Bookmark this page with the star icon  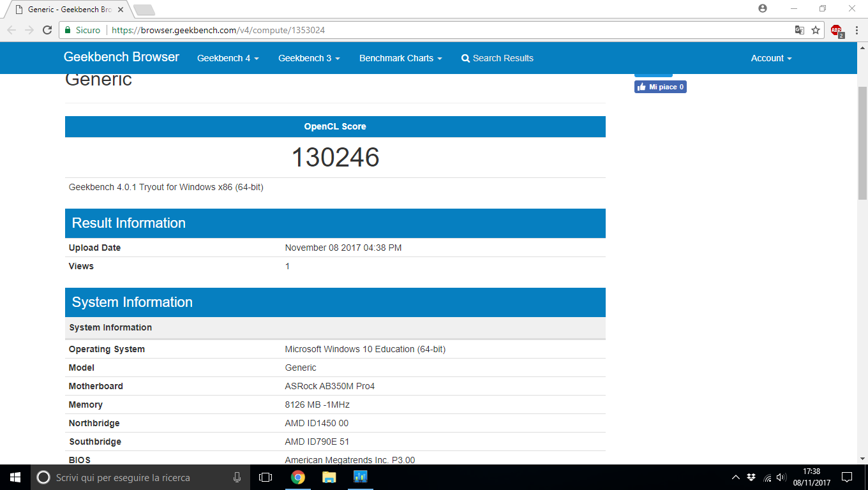pyautogui.click(x=816, y=30)
